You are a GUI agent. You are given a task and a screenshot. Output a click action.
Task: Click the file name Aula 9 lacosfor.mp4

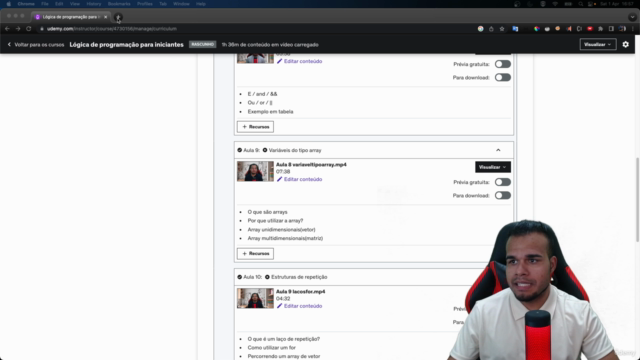301,292
